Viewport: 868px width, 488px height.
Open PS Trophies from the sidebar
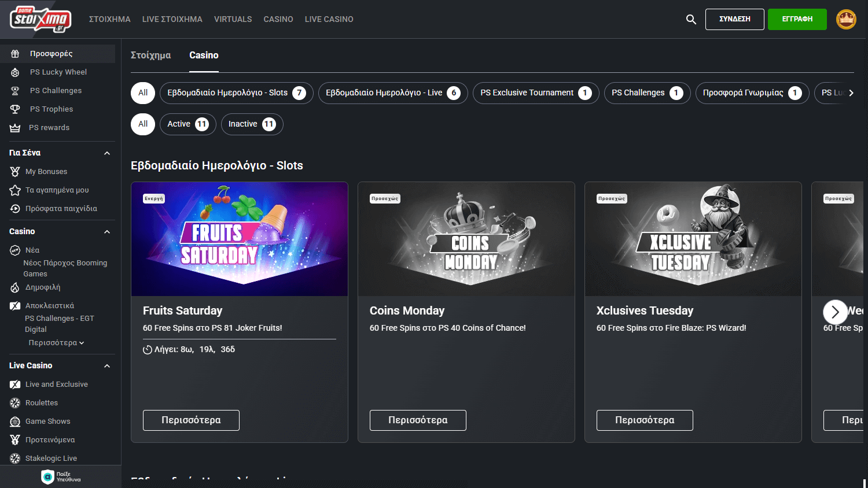(x=14, y=109)
